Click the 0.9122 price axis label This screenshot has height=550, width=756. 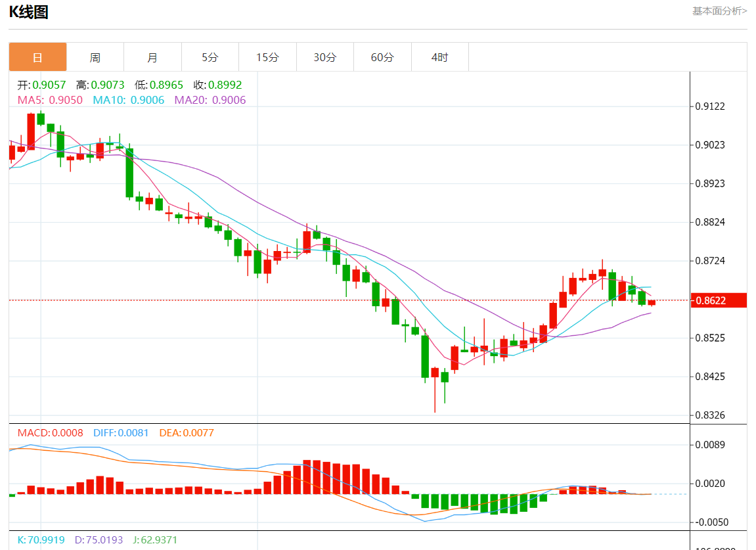[x=712, y=106]
